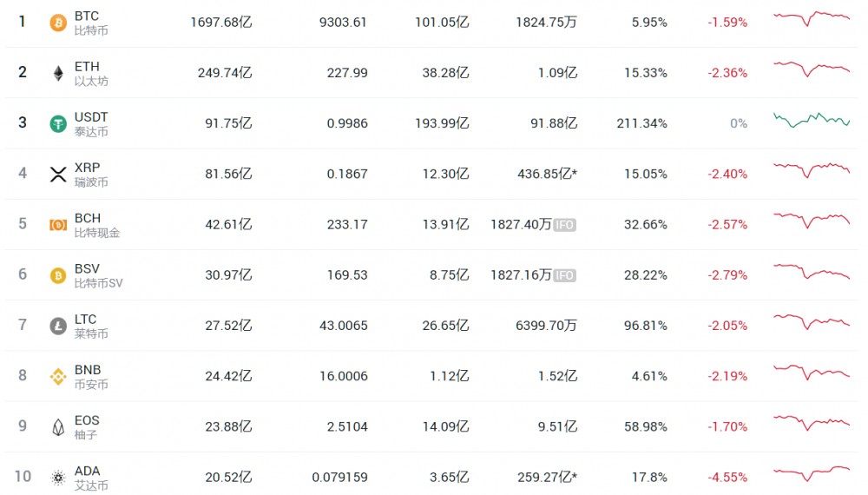Click the Binance BNB icon
Screen dimensions: 868x495
point(58,376)
